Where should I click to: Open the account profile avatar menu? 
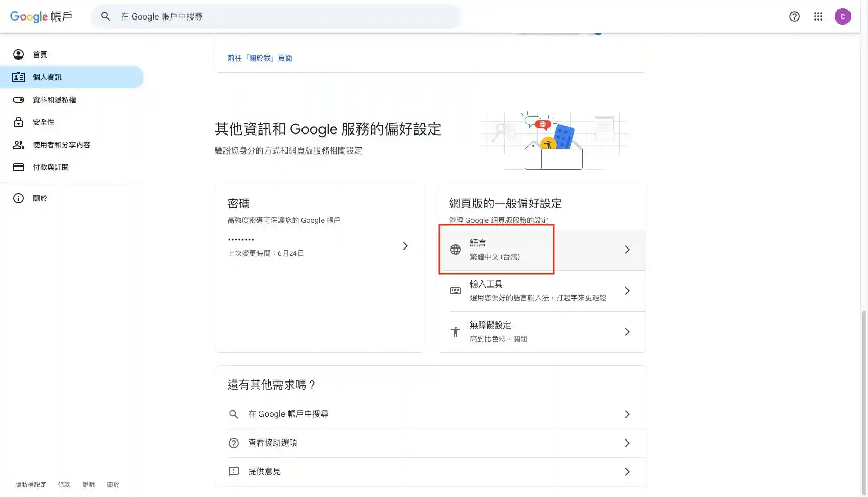coord(842,16)
